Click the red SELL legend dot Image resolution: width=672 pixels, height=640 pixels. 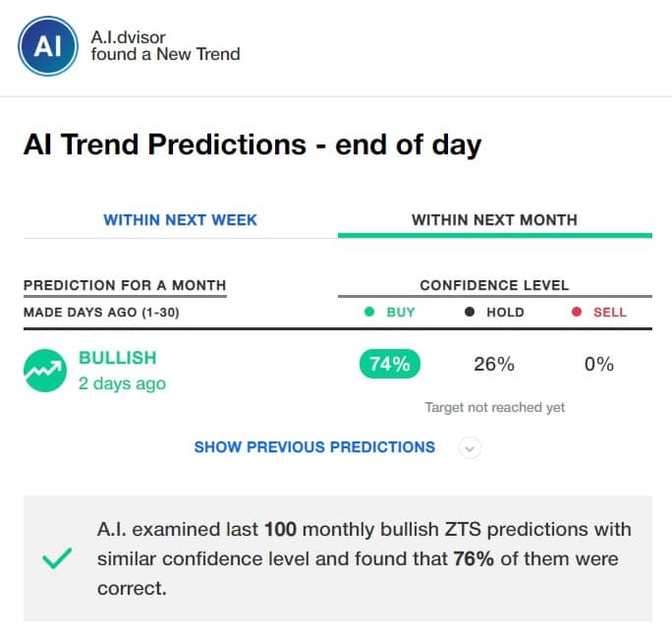coord(577,313)
